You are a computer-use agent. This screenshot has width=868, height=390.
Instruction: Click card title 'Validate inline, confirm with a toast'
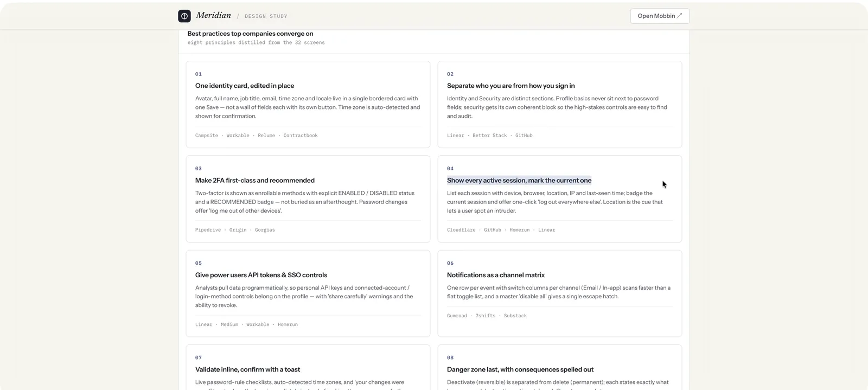[247, 369]
